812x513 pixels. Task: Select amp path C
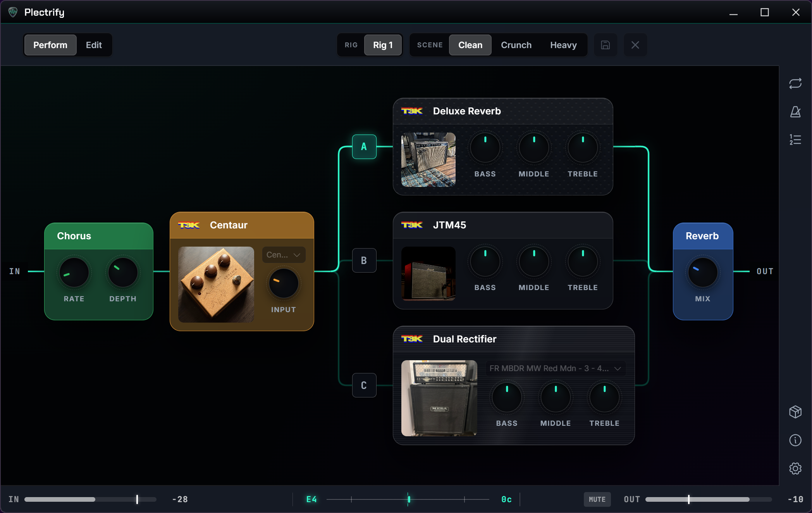[364, 385]
